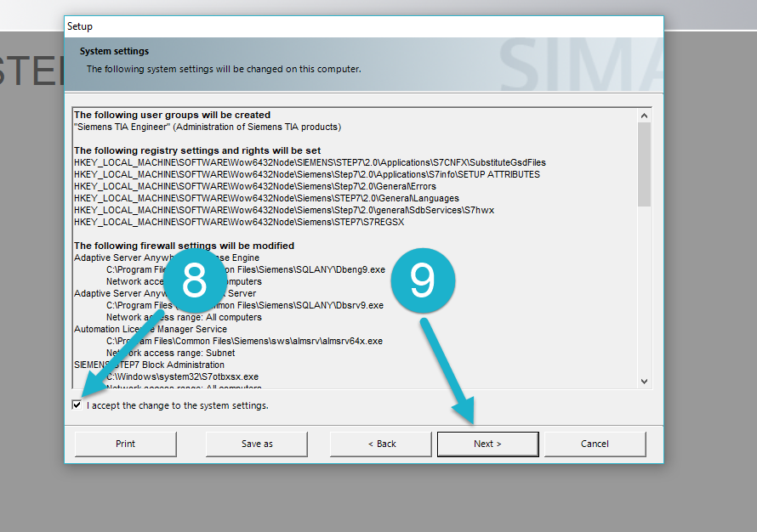Click the Dbsrv9.exe path line
The width and height of the screenshot is (757, 532).
(x=245, y=305)
